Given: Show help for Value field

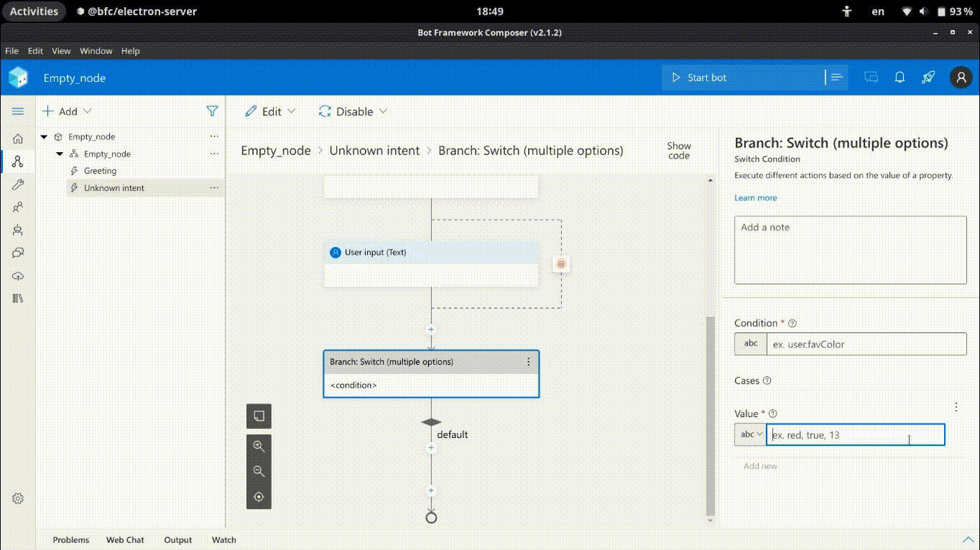Looking at the screenshot, I should [x=773, y=414].
